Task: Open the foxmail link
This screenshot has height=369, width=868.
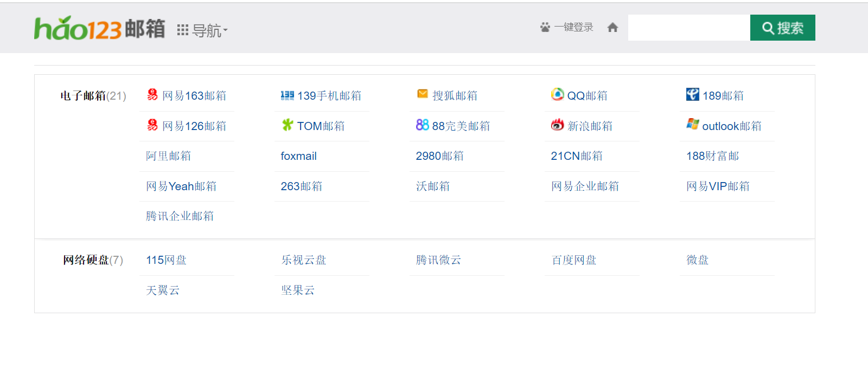Action: coord(298,156)
